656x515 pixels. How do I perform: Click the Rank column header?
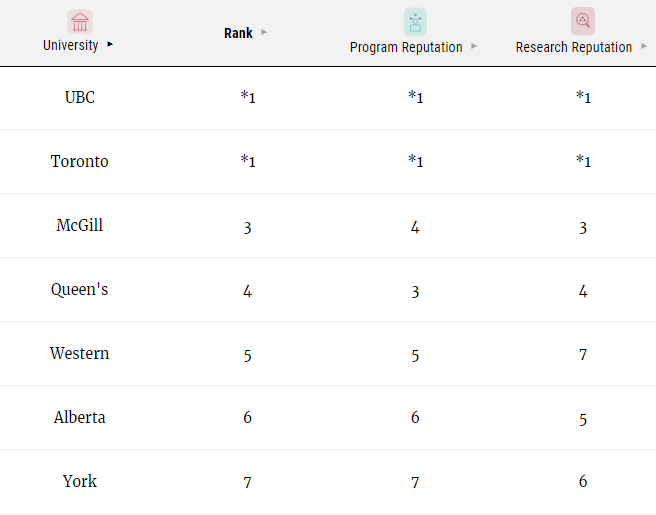238,33
